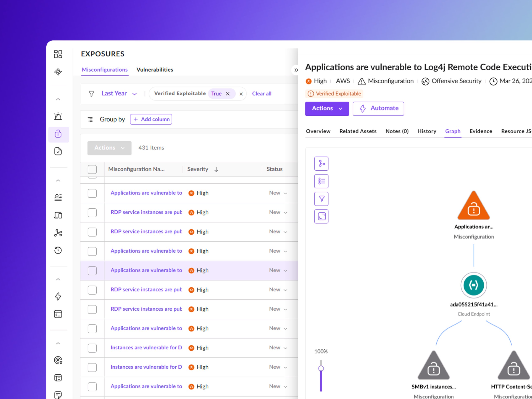532x399 pixels.
Task: Open the Overview tab
Action: pos(318,131)
